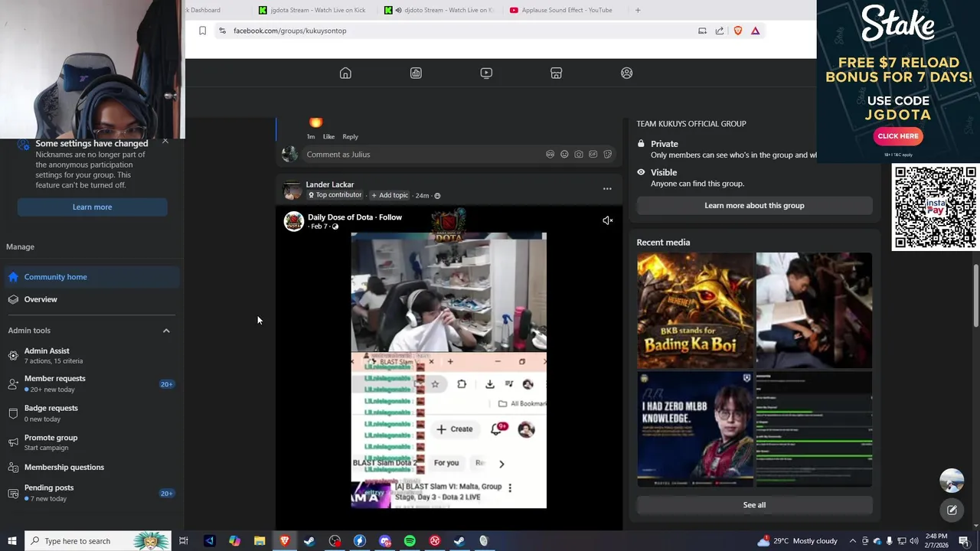980x551 pixels.
Task: Click the Add topic button on post
Action: [x=390, y=195]
